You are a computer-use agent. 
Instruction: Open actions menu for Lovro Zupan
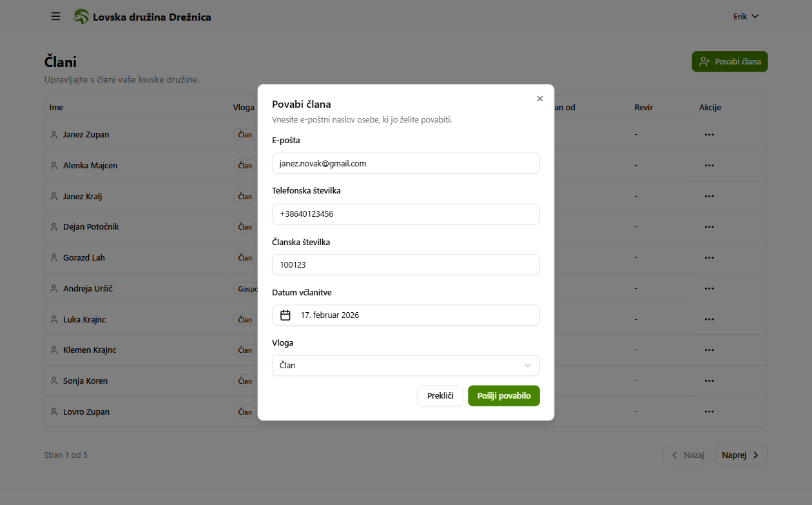pos(709,411)
